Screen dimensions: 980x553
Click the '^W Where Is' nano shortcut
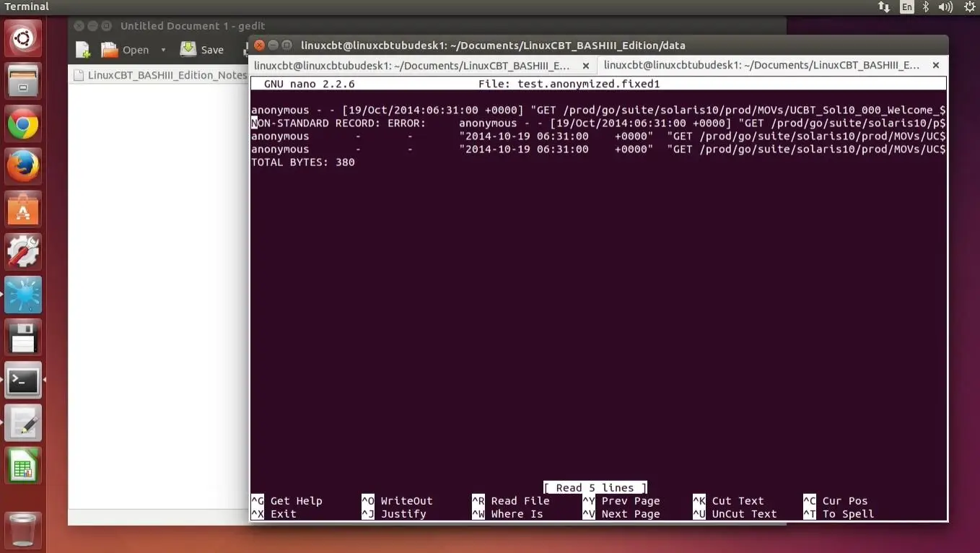[x=508, y=514]
